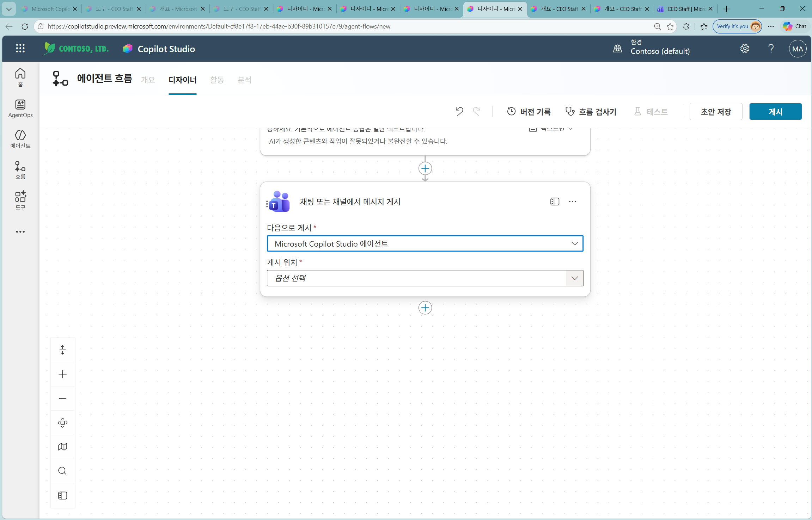Click the Teams action card logo
The image size is (812, 520).
click(x=280, y=202)
